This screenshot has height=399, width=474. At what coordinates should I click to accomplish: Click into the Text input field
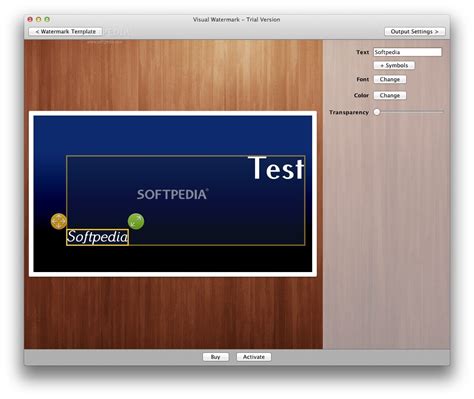(407, 52)
